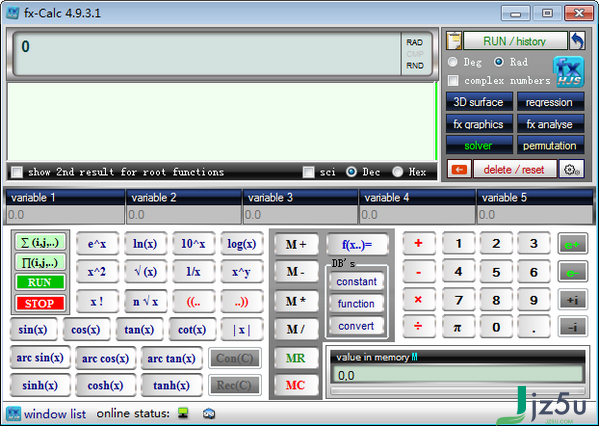Image resolution: width=599 pixels, height=426 pixels.
Task: Click the f(x..)= define function button
Action: coord(357,245)
